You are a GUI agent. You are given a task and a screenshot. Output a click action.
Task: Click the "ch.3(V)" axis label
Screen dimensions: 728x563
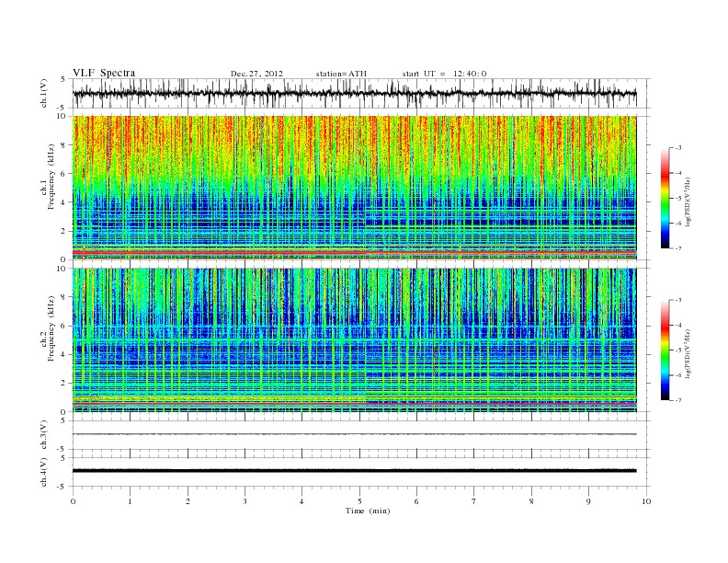click(44, 435)
